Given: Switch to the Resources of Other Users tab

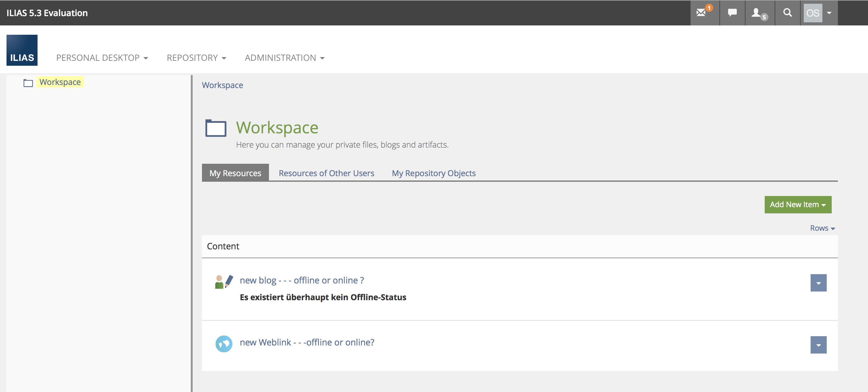Looking at the screenshot, I should pos(326,173).
